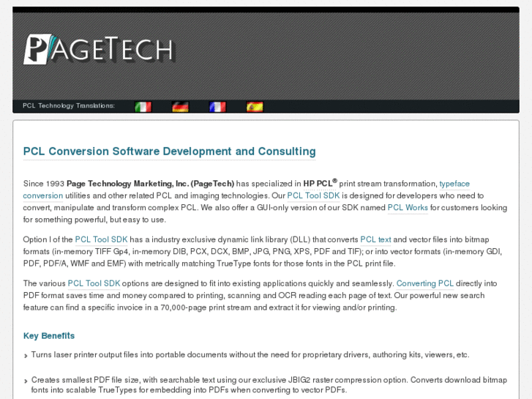Click the 'PCL Technology Translations:' label
The width and height of the screenshot is (532, 399).
(x=69, y=105)
